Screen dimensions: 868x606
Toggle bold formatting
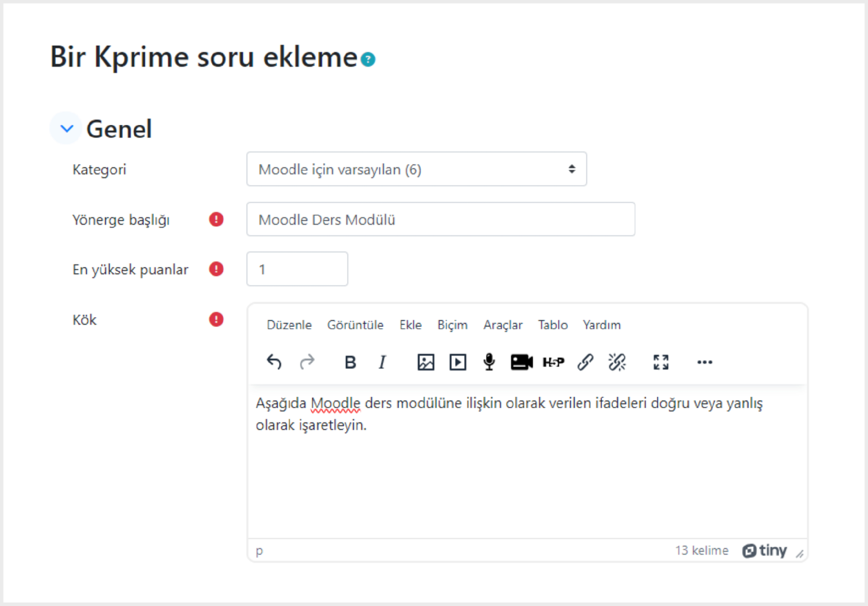350,362
